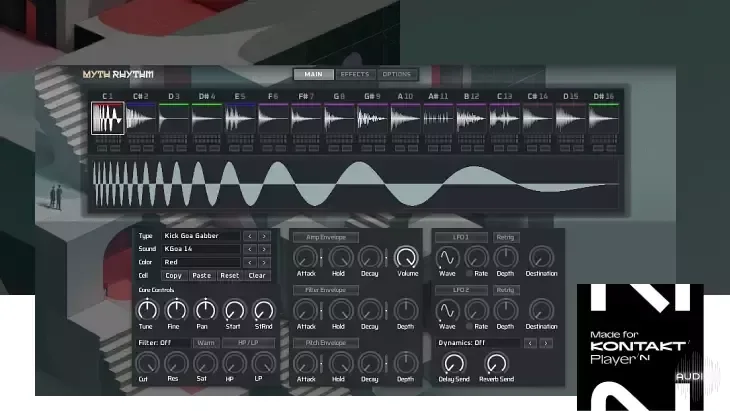Select the E 5 pad waveform
Image resolution: width=730 pixels, height=411 pixels.
point(240,119)
